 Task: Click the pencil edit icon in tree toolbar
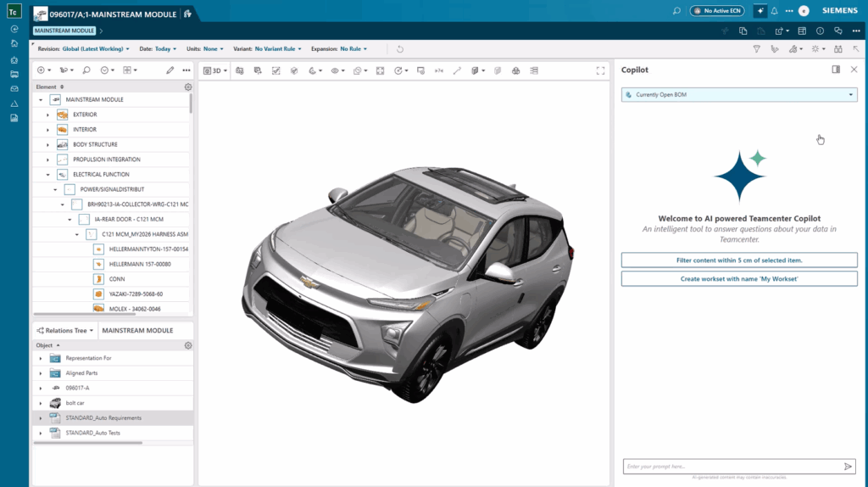[170, 70]
